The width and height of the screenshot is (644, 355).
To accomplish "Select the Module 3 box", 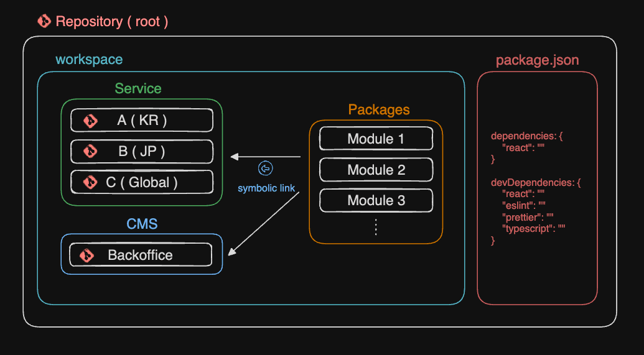I will 376,200.
